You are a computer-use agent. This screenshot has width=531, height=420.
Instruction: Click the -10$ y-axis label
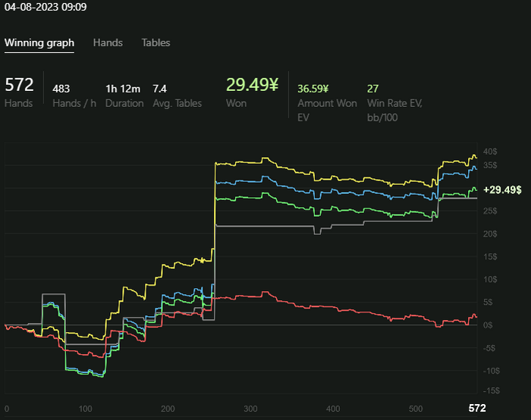492,371
